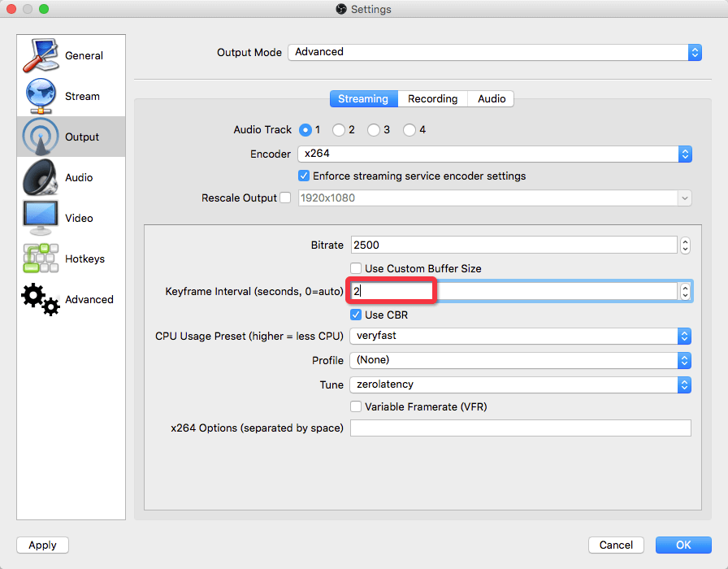The width and height of the screenshot is (728, 569).
Task: Enable the Rescale Output checkbox
Action: (x=285, y=198)
